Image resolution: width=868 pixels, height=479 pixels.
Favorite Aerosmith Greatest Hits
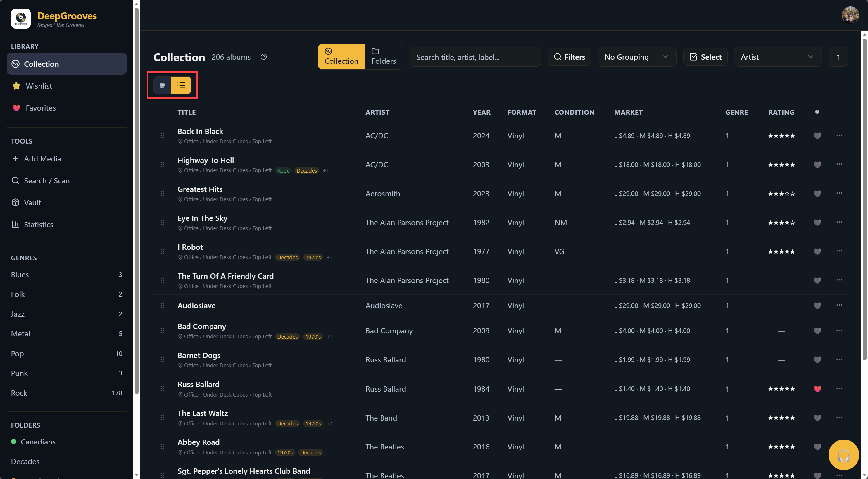[817, 194]
